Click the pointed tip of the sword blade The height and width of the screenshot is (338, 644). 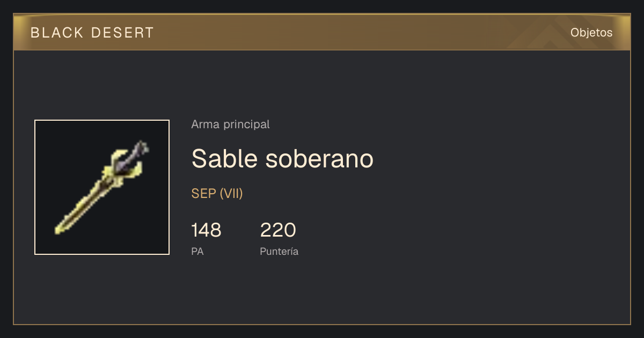click(x=58, y=230)
